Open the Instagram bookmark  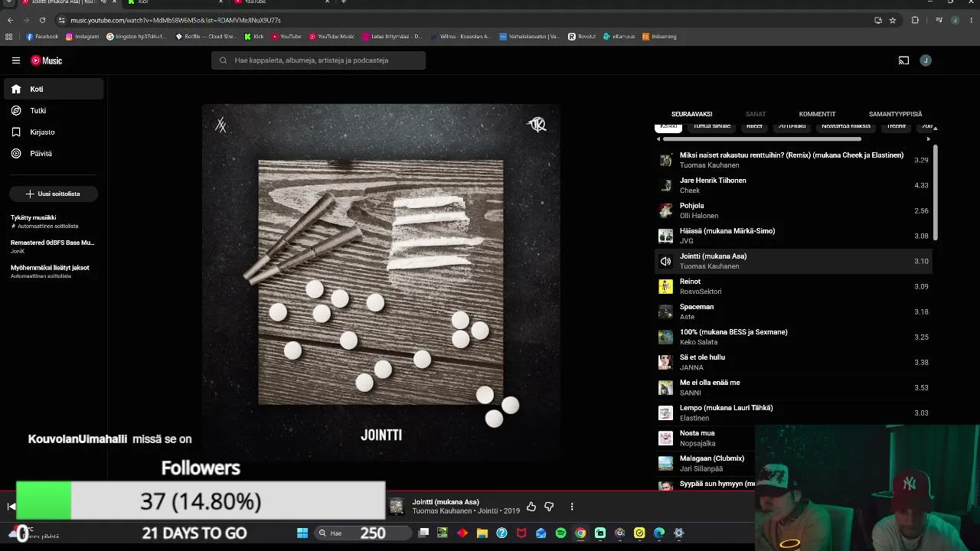[x=82, y=36]
